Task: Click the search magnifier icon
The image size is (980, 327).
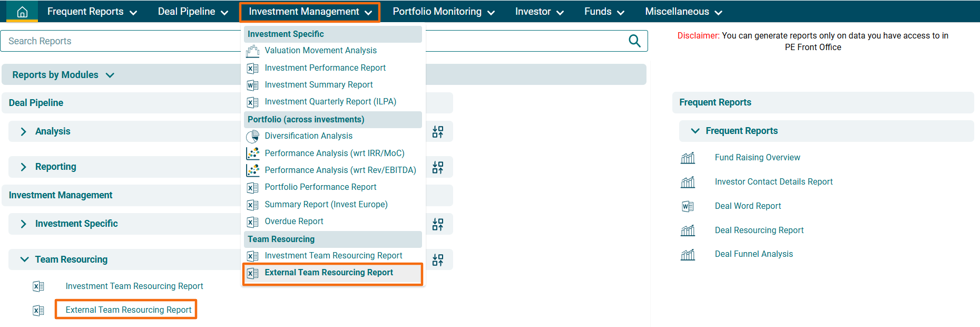Action: click(634, 41)
